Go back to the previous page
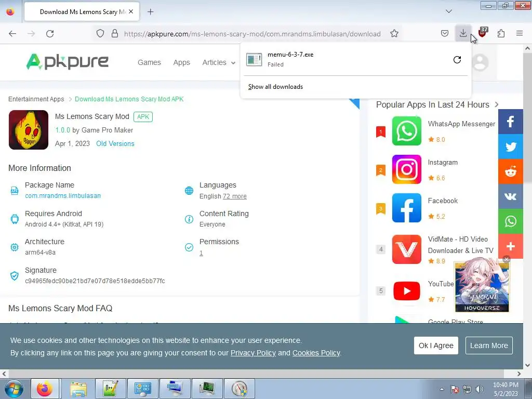This screenshot has height=399, width=532. 12,34
